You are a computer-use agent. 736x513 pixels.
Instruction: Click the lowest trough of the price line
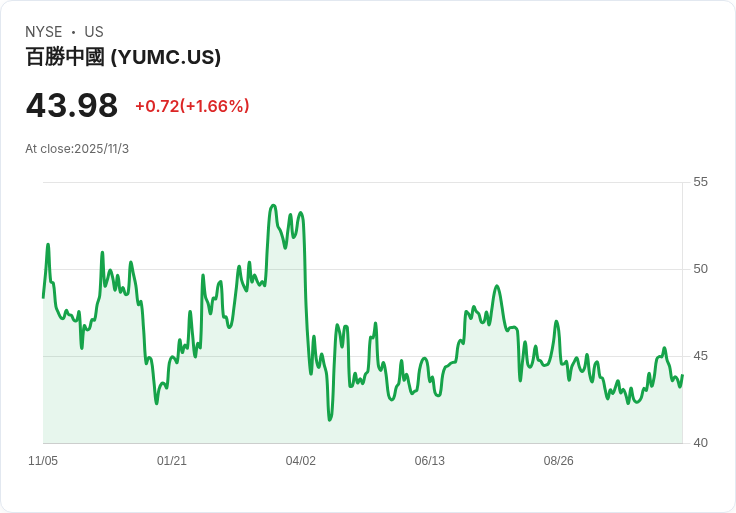click(330, 420)
